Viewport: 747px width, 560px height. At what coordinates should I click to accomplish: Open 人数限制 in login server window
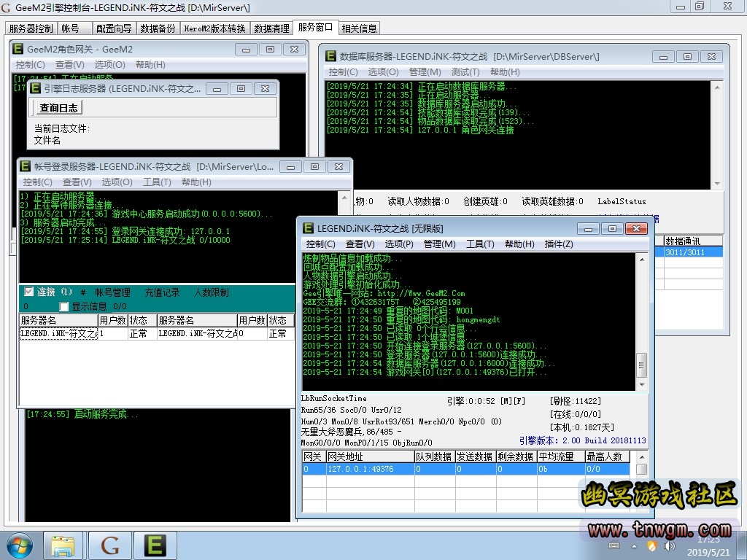tap(211, 292)
